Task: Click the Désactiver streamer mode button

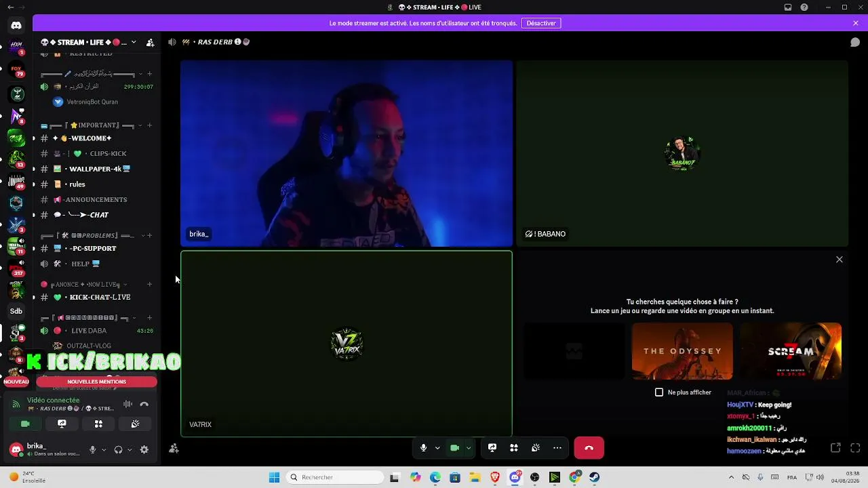Action: tap(541, 23)
